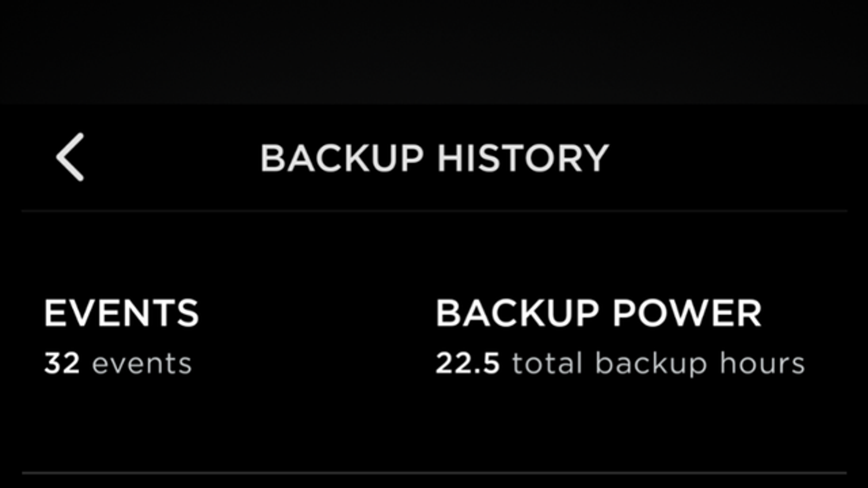Viewport: 868px width, 488px height.
Task: Click the BACKUP HISTORY page title
Action: (434, 158)
